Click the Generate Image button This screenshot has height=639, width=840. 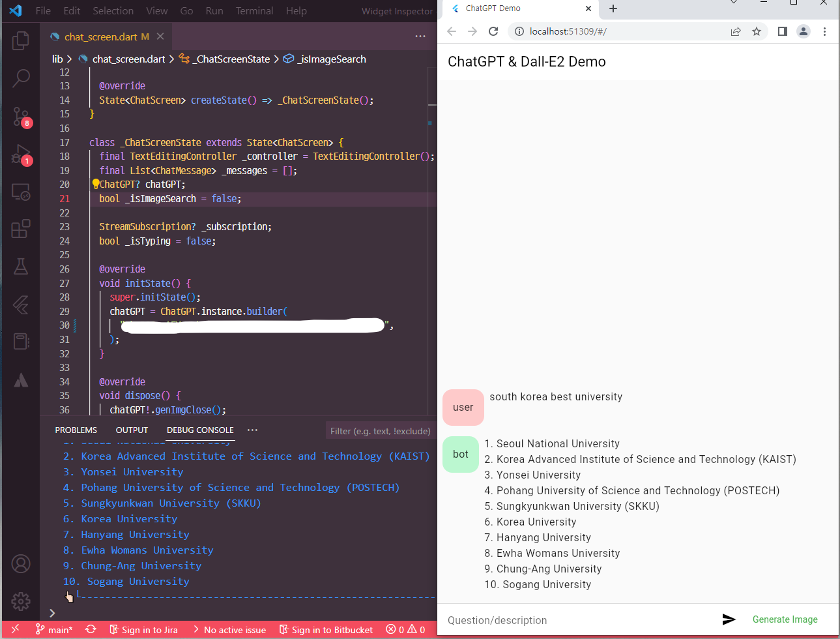point(785,619)
